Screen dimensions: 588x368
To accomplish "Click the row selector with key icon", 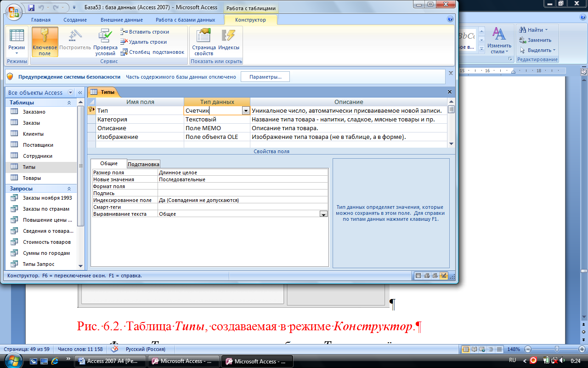I will (91, 110).
